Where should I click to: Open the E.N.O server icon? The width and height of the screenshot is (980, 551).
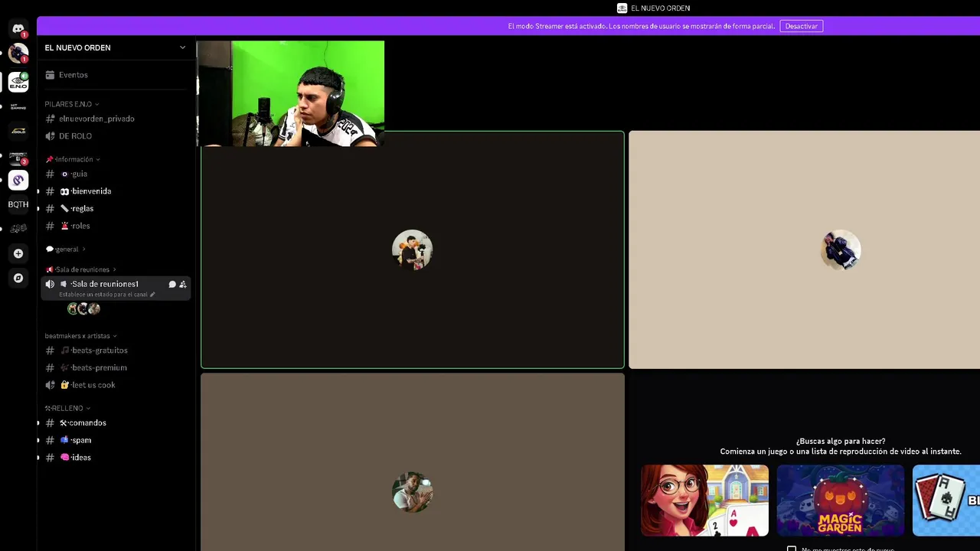(18, 81)
